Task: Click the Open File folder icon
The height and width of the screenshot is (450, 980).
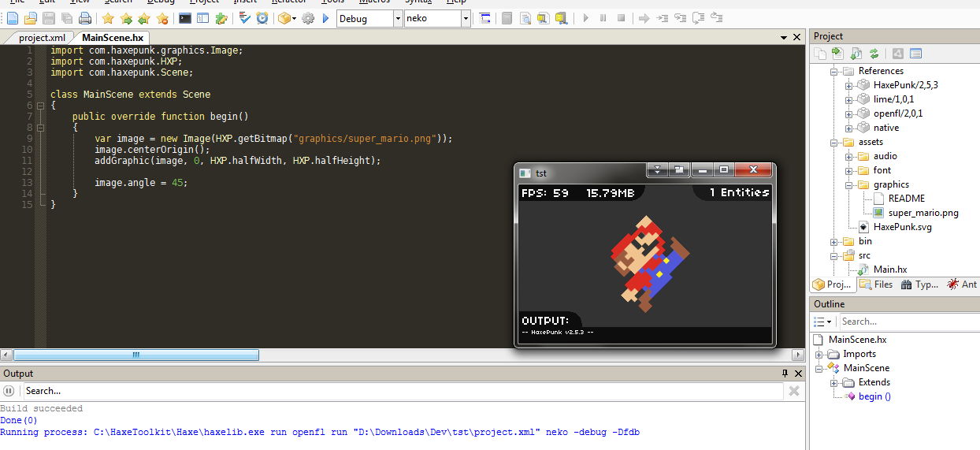Action: click(x=31, y=18)
